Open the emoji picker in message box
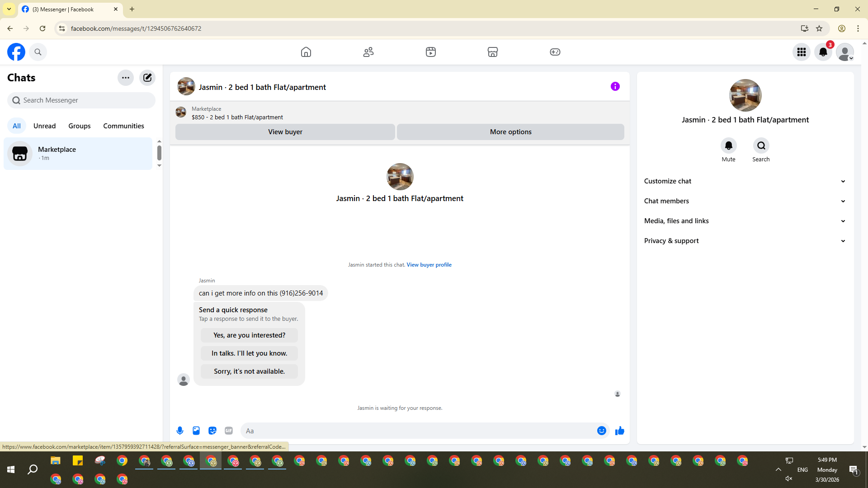The width and height of the screenshot is (868, 488). (x=601, y=431)
